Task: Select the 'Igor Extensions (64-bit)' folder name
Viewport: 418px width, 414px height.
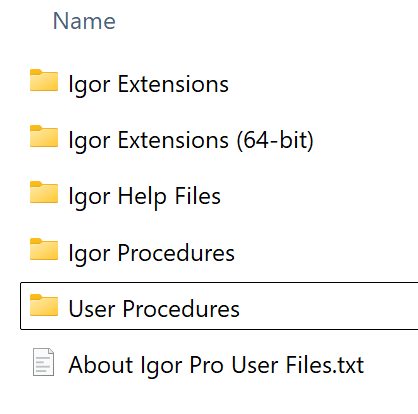Action: [x=191, y=140]
